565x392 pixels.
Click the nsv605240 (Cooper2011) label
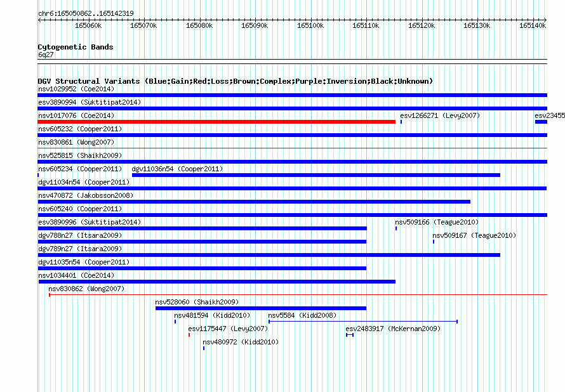coord(80,209)
